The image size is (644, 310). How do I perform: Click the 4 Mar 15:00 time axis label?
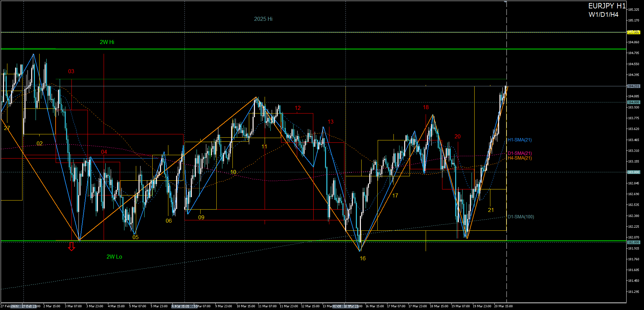(116, 306)
